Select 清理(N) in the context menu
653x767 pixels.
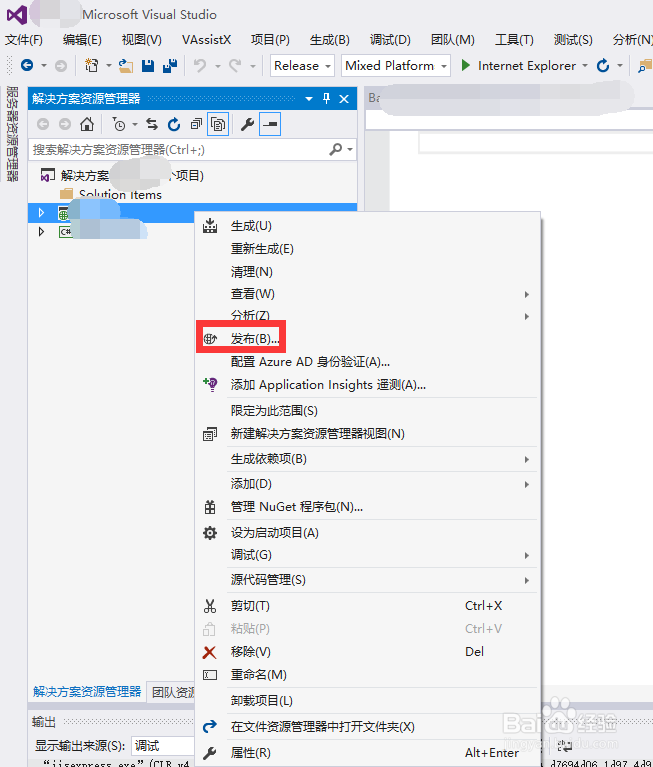pyautogui.click(x=368, y=271)
